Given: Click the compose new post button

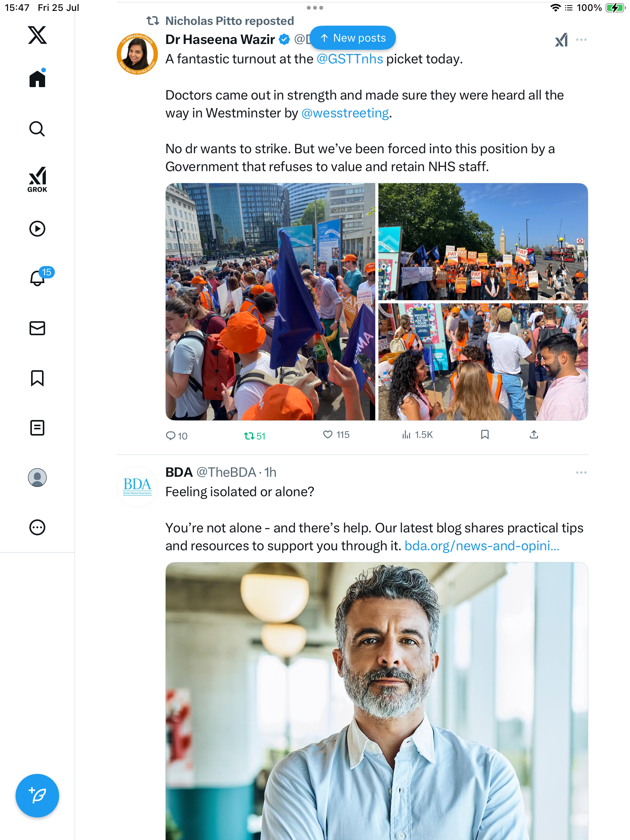Looking at the screenshot, I should click(x=37, y=796).
